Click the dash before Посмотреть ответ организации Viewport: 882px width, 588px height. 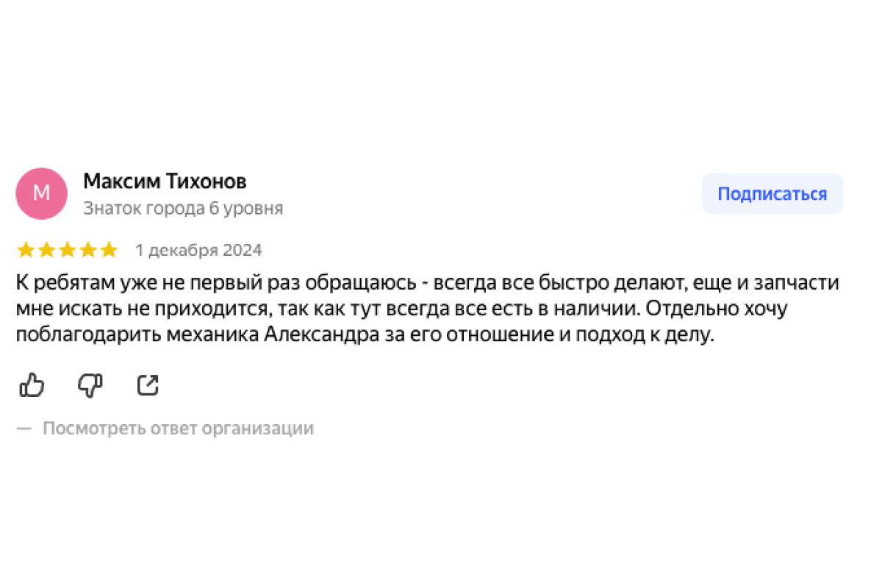click(x=24, y=429)
